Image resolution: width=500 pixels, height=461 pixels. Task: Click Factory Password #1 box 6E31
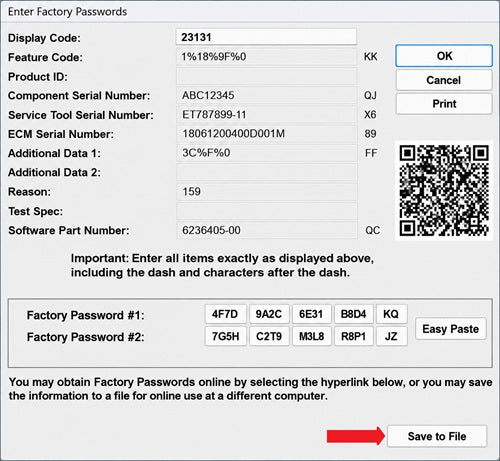point(311,314)
